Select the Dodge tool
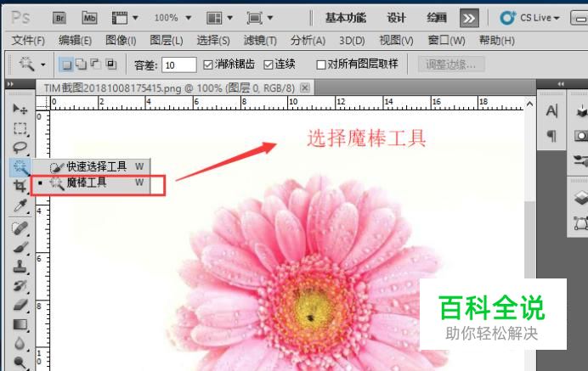588x371 pixels. [x=20, y=363]
